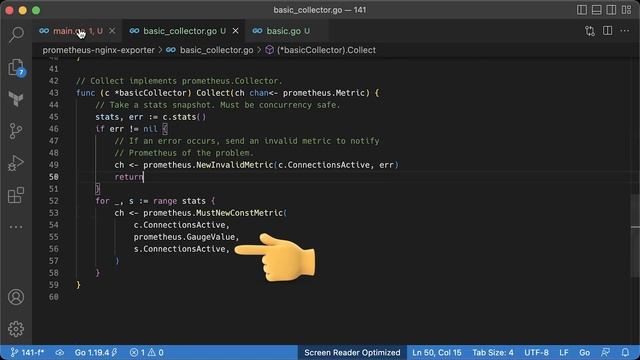Image resolution: width=640 pixels, height=360 pixels.
Task: Open the Accounts menu
Action: point(16,297)
